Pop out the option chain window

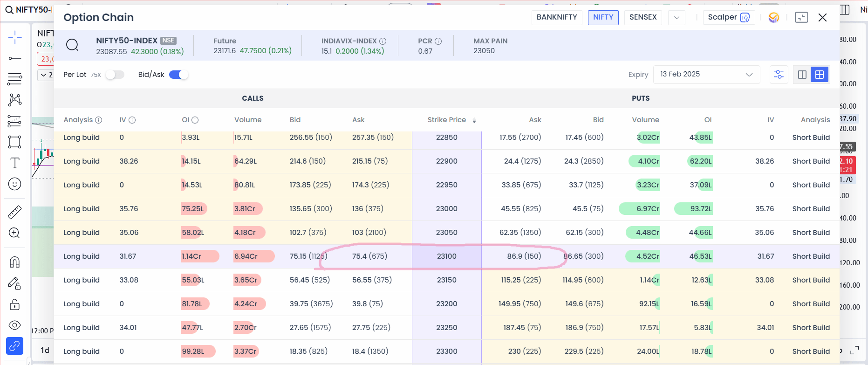click(x=801, y=17)
